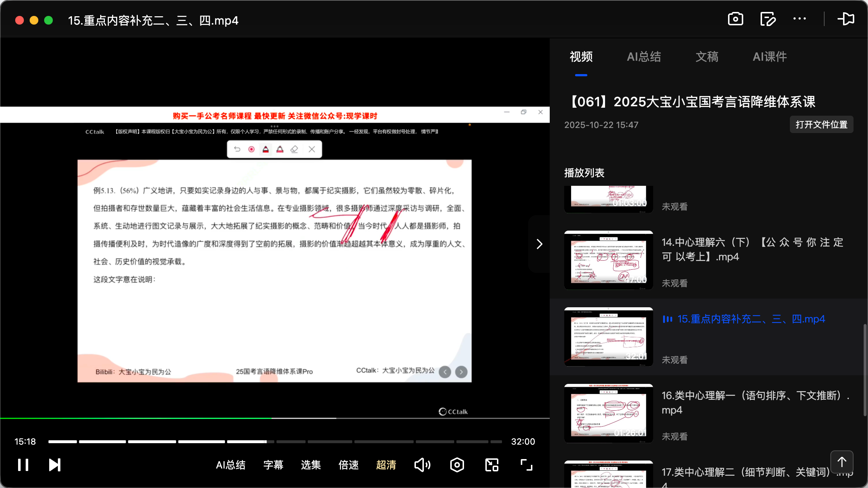Switch to the 文稿 tab
Screen dimensions: 868x488
[707, 57]
